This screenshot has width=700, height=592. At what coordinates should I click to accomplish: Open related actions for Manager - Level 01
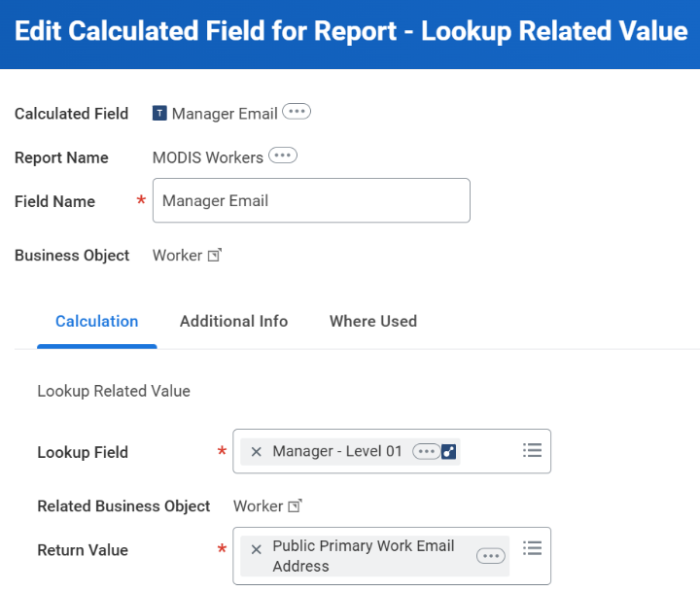426,451
